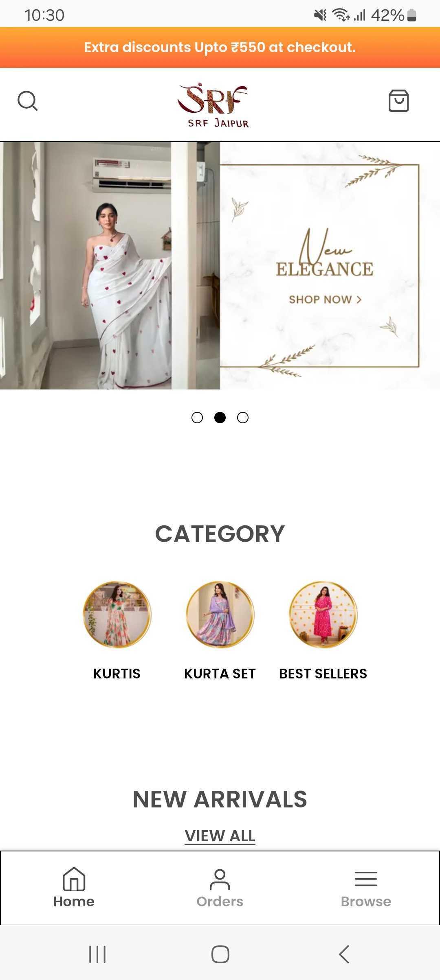Open the shopping bag cart
Image resolution: width=440 pixels, height=980 pixels.
(x=398, y=101)
